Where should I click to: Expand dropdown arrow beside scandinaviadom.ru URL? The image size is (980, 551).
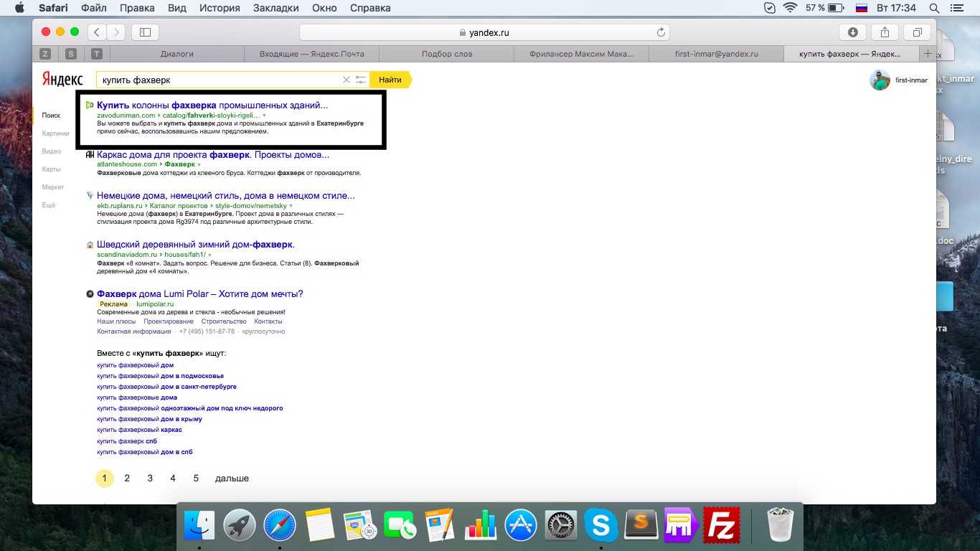pos(209,255)
